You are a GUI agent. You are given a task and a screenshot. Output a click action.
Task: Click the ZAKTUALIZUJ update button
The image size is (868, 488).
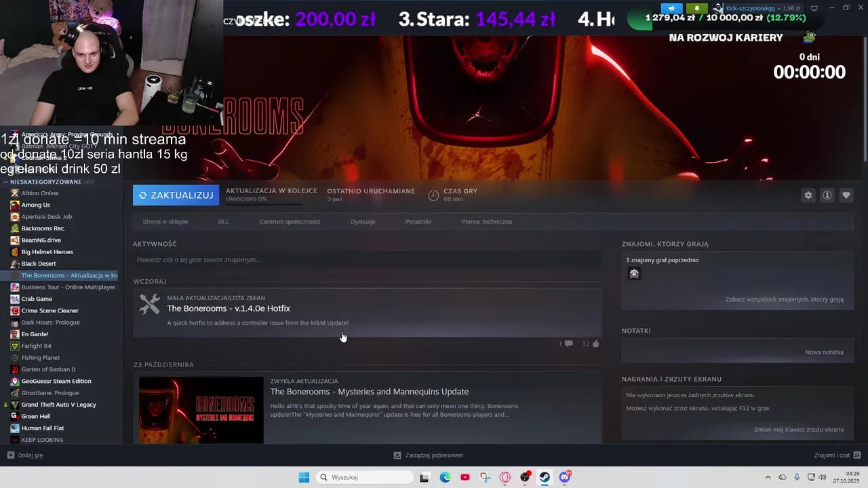[x=176, y=195]
